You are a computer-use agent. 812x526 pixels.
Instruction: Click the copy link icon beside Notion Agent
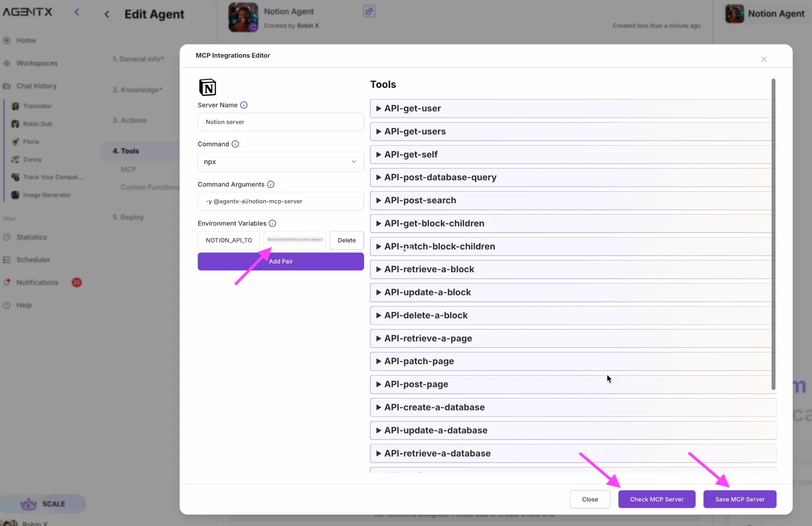[369, 11]
